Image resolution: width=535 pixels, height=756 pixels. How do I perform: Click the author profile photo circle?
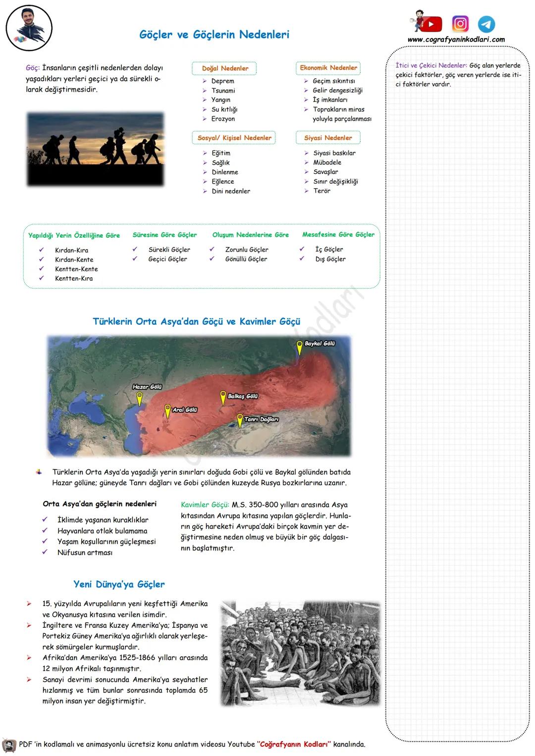[29, 29]
